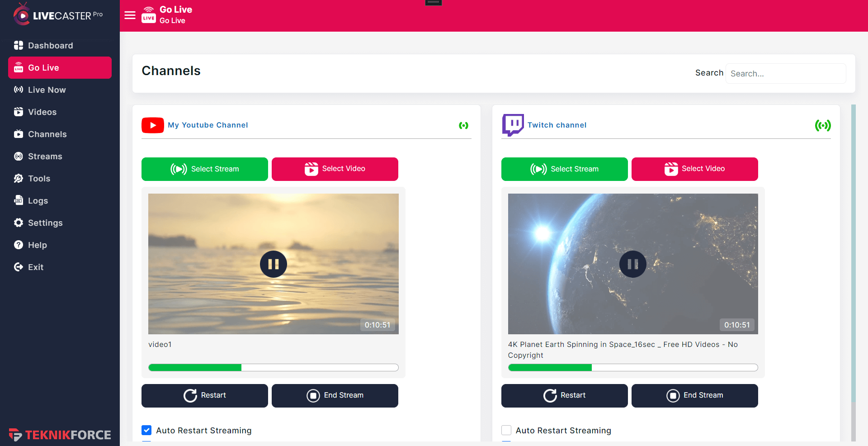Viewport: 868px width, 446px height.
Task: Click Twitch channel live broadcast status icon
Action: point(823,125)
